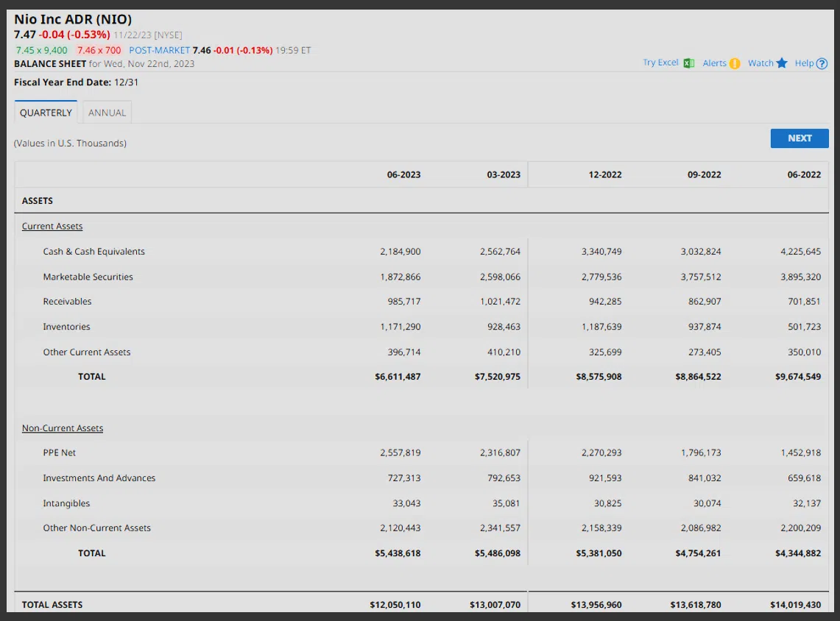Click the POST-MARKET label

pyautogui.click(x=160, y=50)
